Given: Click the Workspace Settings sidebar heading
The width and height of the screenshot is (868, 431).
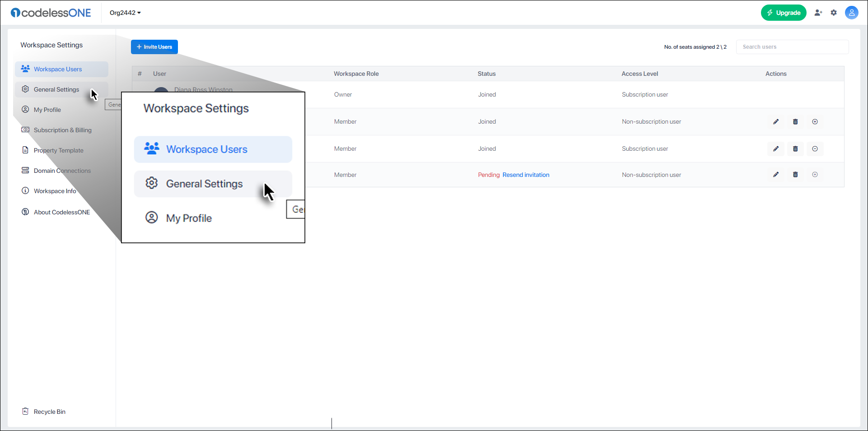Looking at the screenshot, I should tap(51, 45).
